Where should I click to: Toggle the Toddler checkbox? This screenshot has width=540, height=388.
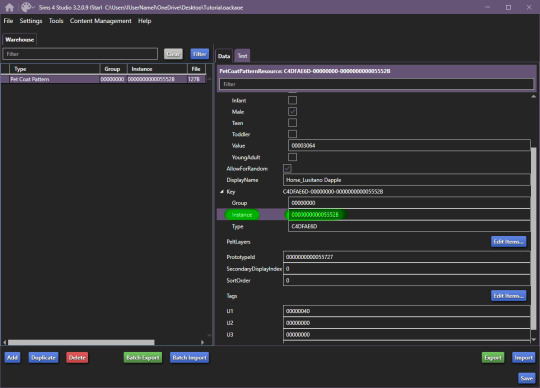(x=292, y=134)
